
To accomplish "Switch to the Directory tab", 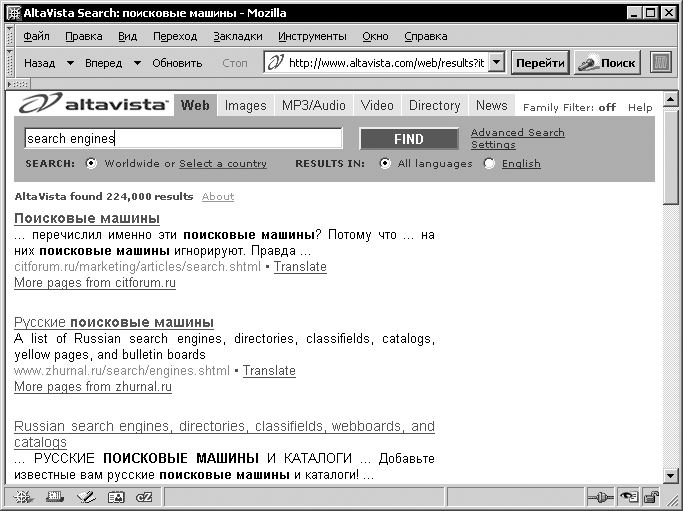I will 435,105.
